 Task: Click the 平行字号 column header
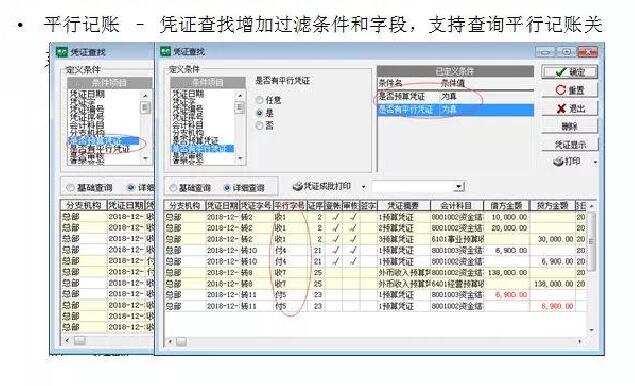(290, 205)
